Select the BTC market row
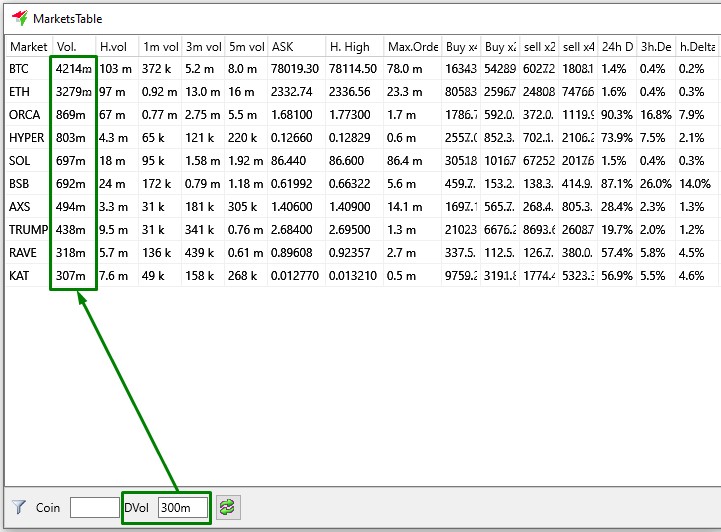Image resolution: width=721 pixels, height=532 pixels. (x=20, y=69)
